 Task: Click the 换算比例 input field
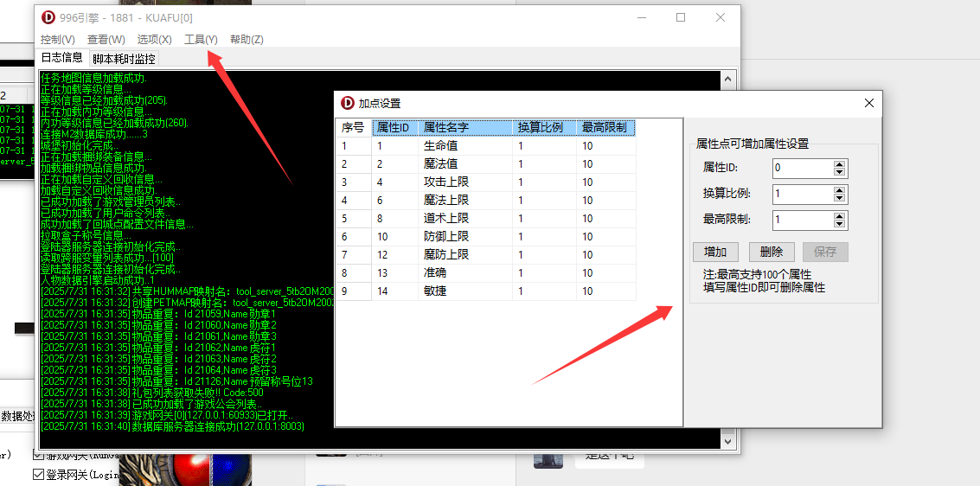803,195
